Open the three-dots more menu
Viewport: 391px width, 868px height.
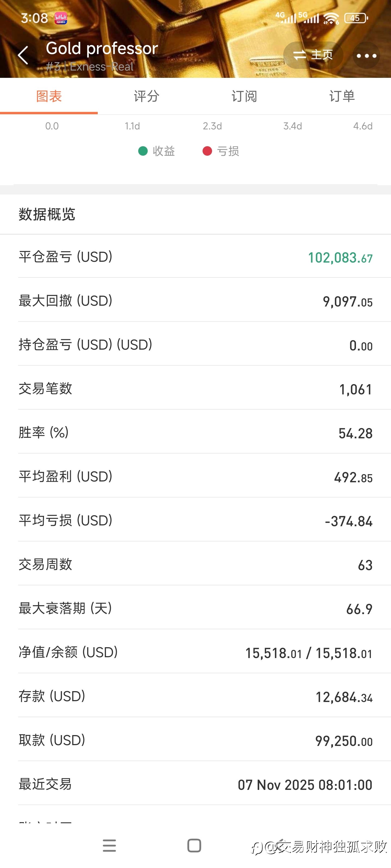click(366, 56)
